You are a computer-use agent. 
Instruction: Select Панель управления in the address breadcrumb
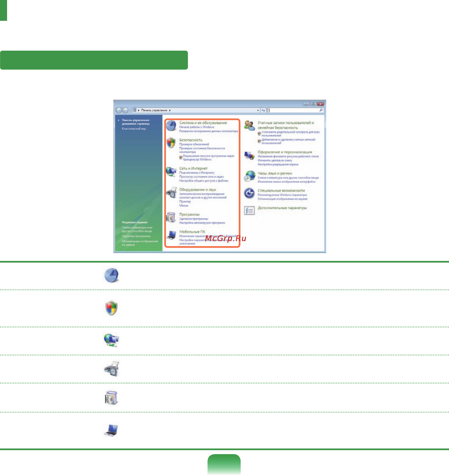154,110
